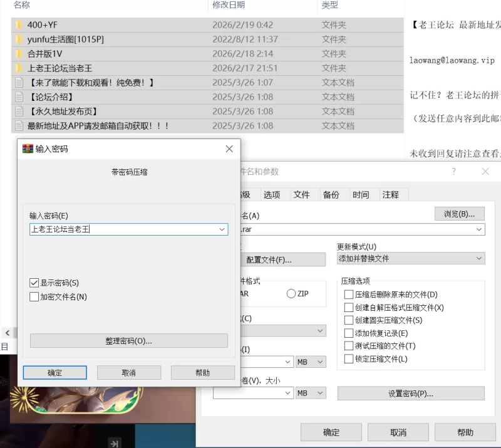Viewport: 501px width, 448px height.
Task: Select the 【永久地址发布页】 document icon
Action: click(x=19, y=112)
